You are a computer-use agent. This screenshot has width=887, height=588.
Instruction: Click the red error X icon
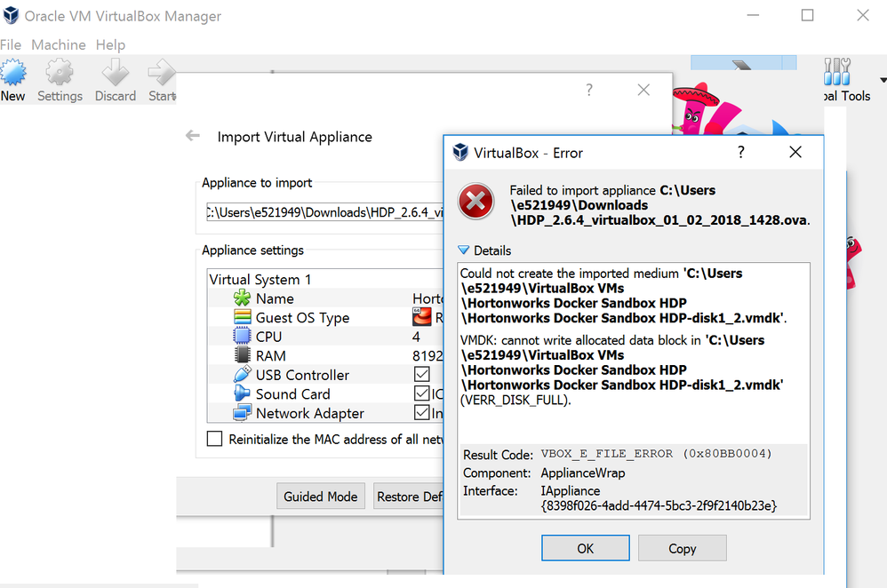point(475,202)
